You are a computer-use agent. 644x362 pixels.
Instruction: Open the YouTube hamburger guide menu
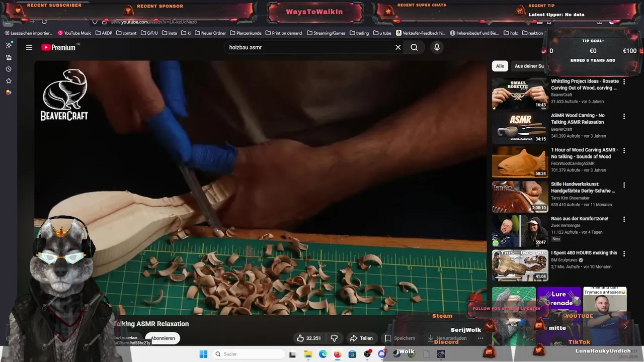29,47
